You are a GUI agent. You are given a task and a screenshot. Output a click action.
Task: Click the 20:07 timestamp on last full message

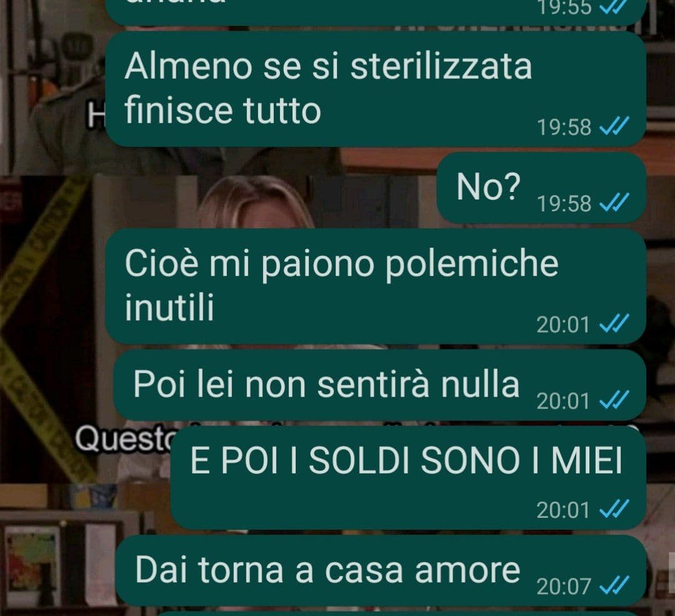(563, 586)
